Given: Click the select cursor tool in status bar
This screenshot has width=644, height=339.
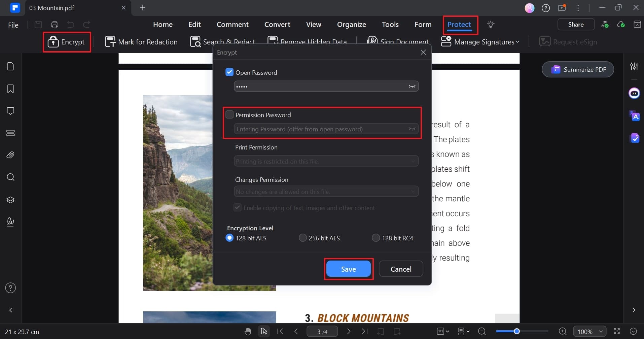Looking at the screenshot, I should [264, 332].
